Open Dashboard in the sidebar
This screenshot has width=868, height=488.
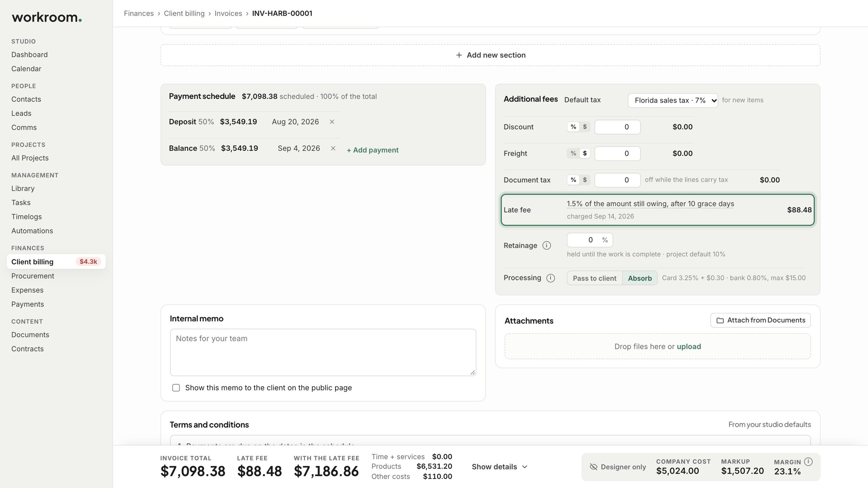(29, 55)
